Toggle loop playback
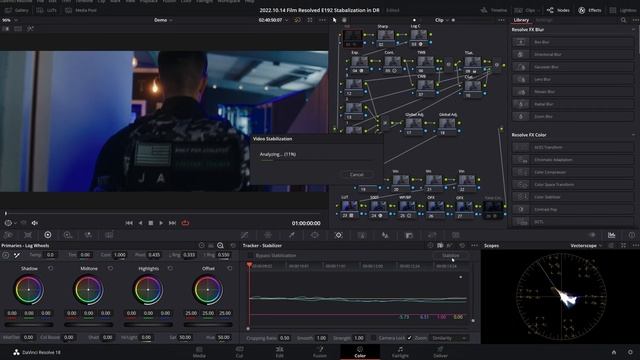Screen dimensions: 640x360 pos(185,223)
